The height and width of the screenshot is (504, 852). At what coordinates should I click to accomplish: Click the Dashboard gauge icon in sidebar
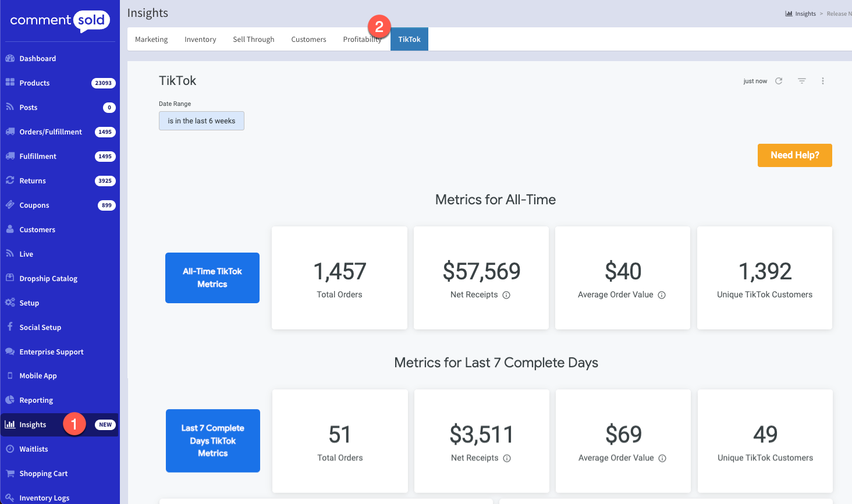[10, 58]
